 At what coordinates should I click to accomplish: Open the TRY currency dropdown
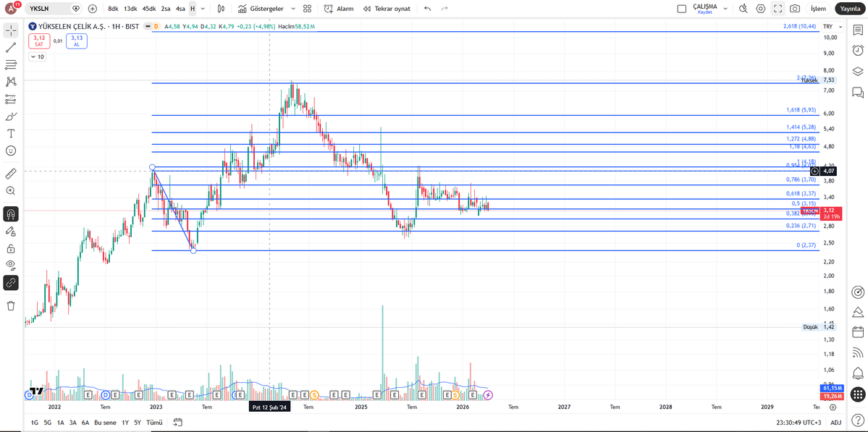[x=833, y=27]
